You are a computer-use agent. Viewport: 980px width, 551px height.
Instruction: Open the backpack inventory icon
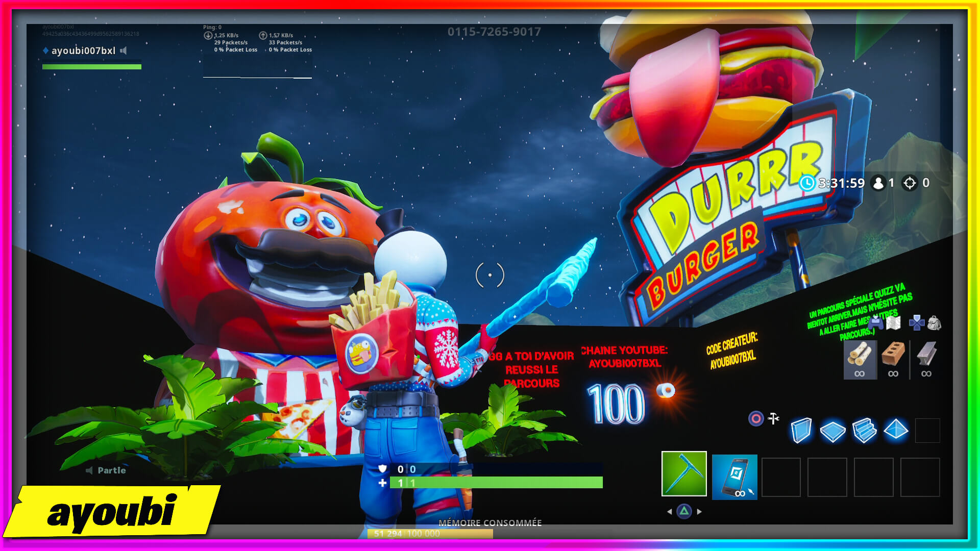pos(934,323)
